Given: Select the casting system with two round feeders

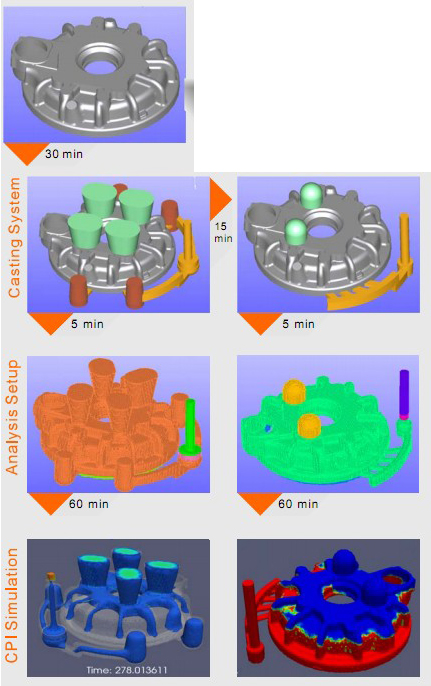Looking at the screenshot, I should click(x=328, y=245).
